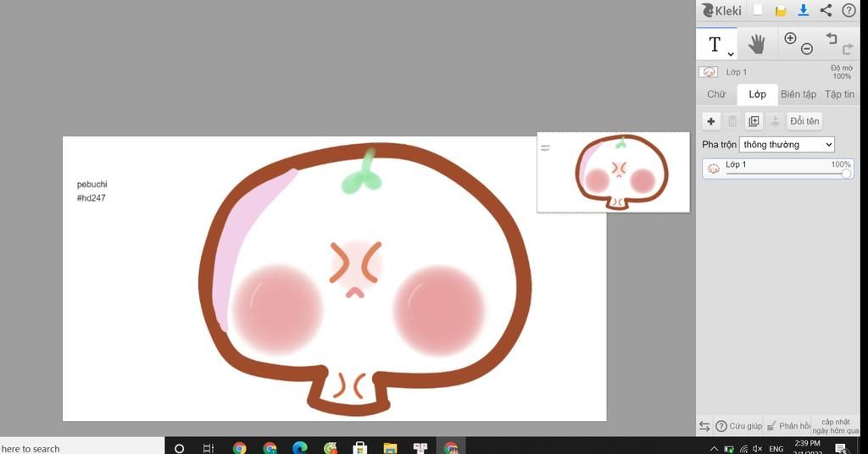Open the Tập tin tab
Image resolution: width=868 pixels, height=454 pixels.
[x=839, y=94]
